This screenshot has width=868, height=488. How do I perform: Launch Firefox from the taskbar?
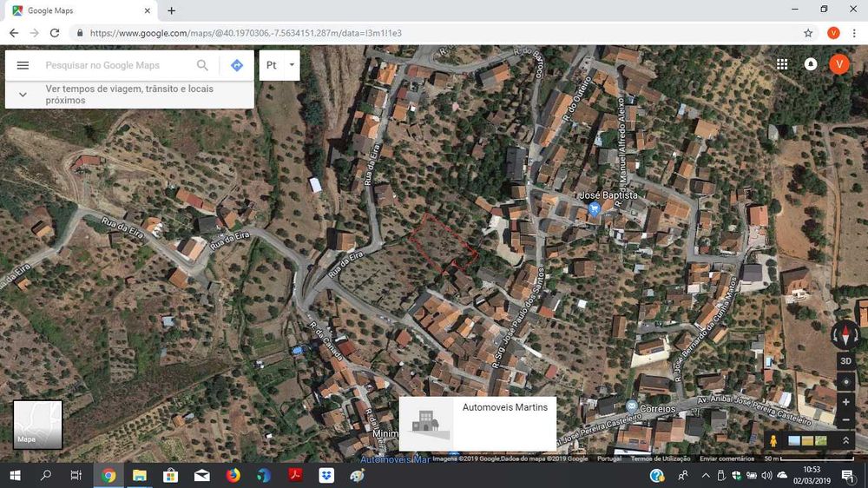233,475
